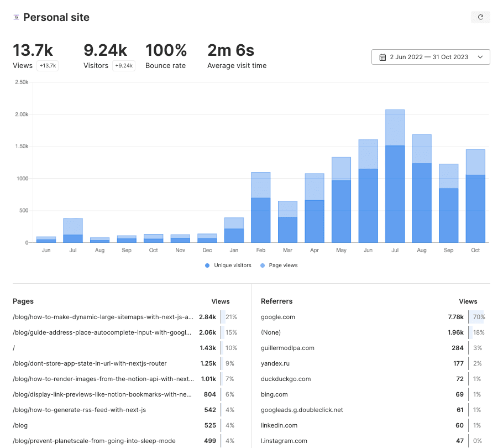This screenshot has width=503, height=448.
Task: Click the Visitors +9.24k change badge
Action: coord(124,66)
